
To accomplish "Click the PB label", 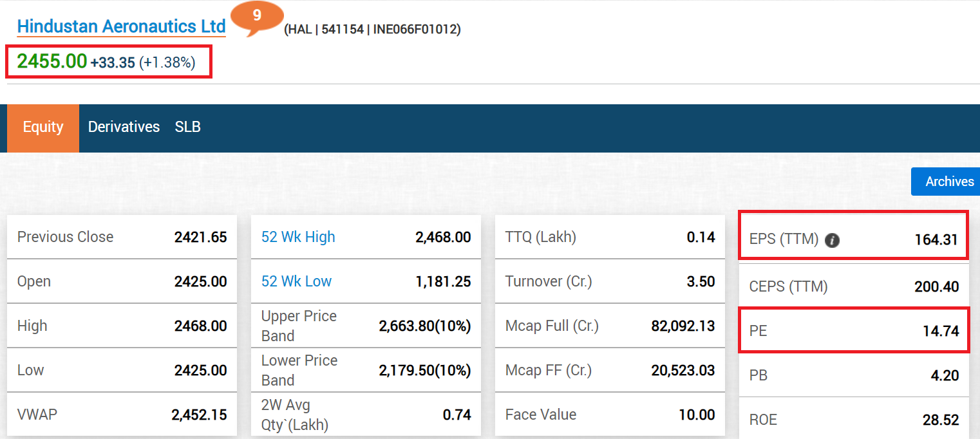I will pyautogui.click(x=759, y=375).
